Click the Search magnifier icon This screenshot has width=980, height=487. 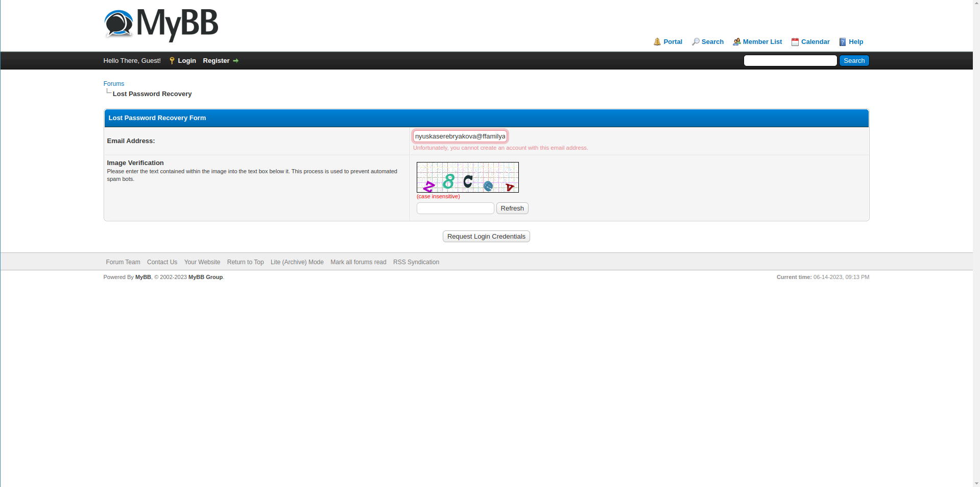[x=696, y=42]
